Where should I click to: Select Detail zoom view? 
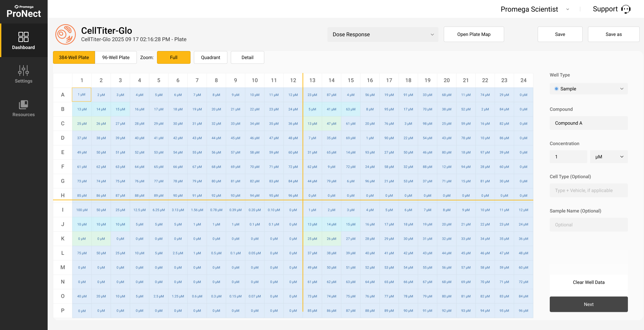click(248, 57)
